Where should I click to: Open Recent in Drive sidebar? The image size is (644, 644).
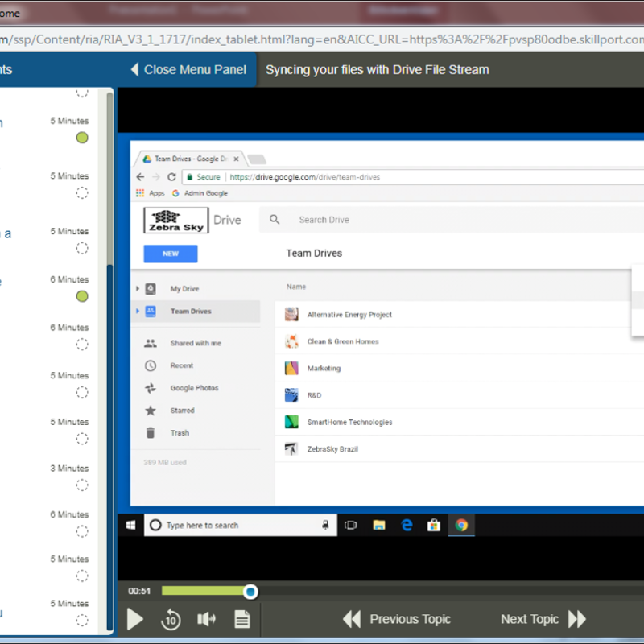(x=182, y=365)
